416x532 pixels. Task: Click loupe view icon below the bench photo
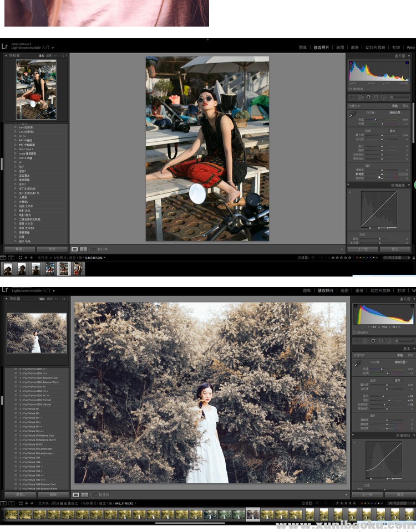75,249
